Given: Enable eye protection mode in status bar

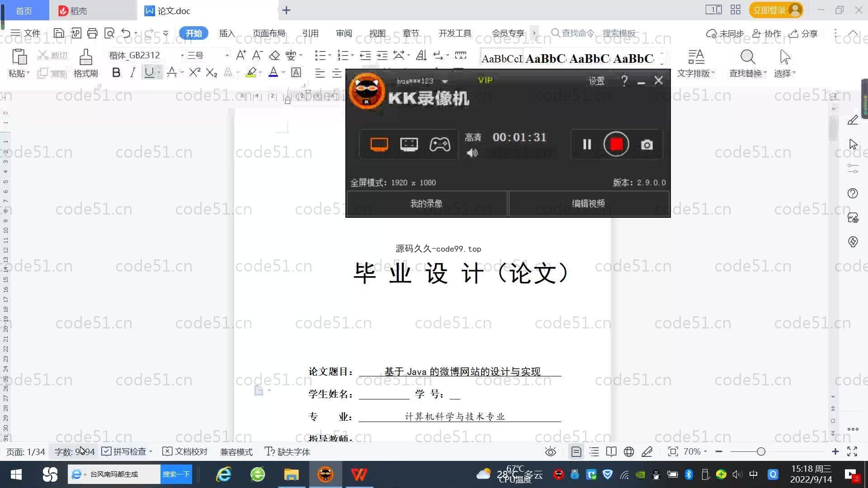Looking at the screenshot, I should coord(551,451).
